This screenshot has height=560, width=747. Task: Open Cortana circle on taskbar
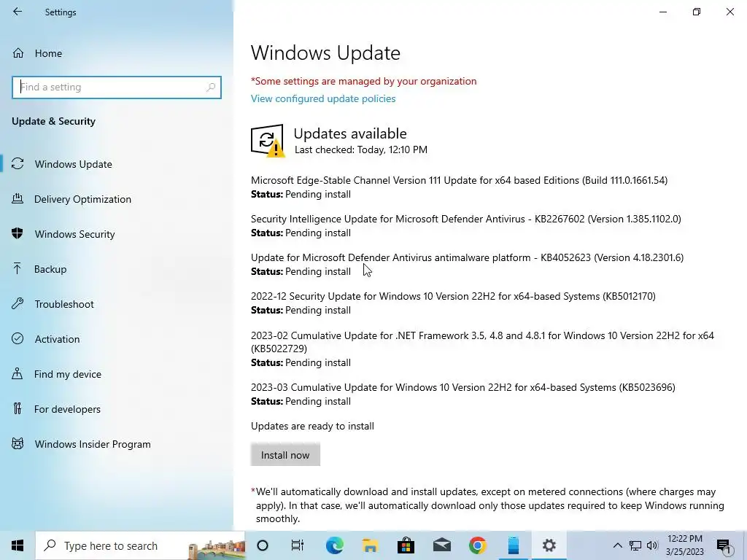[263, 545]
